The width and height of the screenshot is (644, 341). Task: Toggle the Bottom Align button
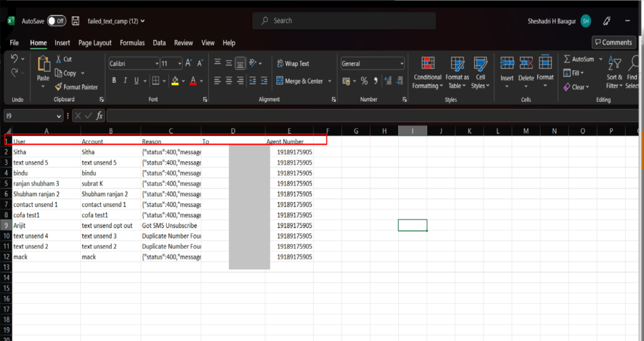pyautogui.click(x=240, y=64)
